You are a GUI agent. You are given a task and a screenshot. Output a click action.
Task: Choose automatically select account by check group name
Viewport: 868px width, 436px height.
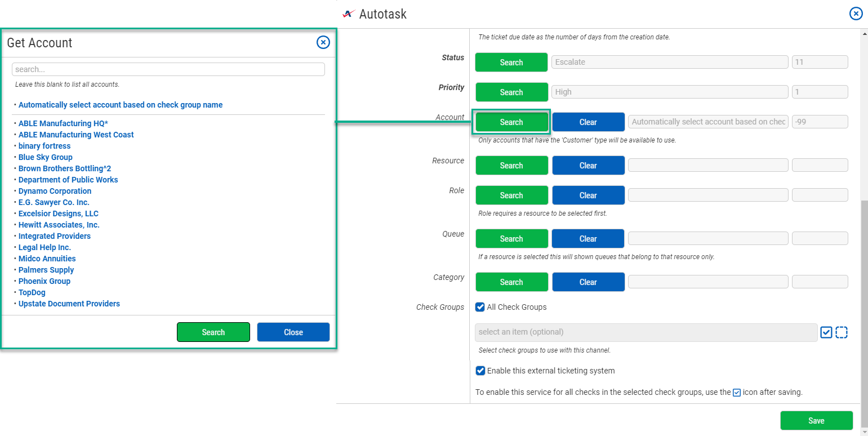point(120,105)
